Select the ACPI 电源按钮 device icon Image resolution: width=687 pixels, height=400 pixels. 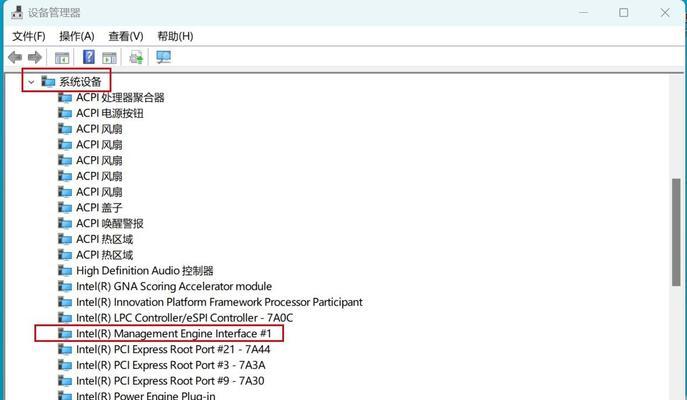tap(65, 113)
